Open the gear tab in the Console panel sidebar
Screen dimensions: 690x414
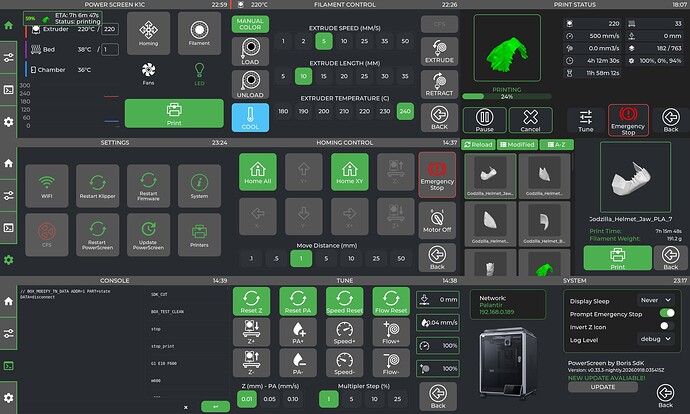[8, 398]
